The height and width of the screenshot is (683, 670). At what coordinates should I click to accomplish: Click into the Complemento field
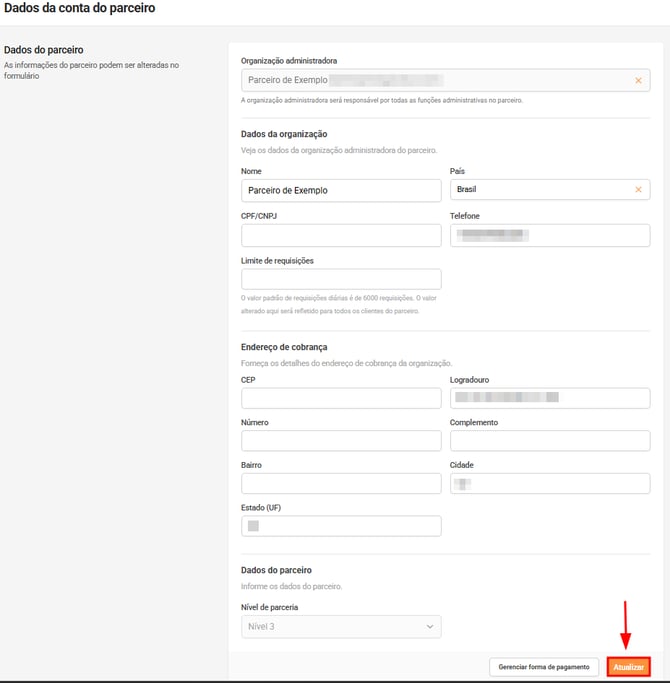point(549,441)
